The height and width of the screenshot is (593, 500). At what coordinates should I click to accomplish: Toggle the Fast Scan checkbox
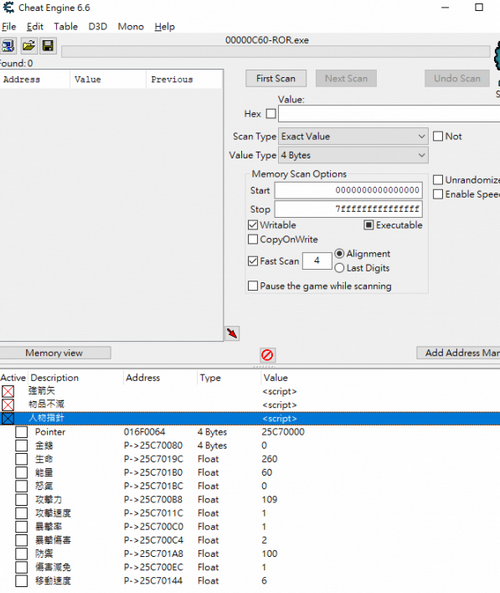(x=253, y=261)
